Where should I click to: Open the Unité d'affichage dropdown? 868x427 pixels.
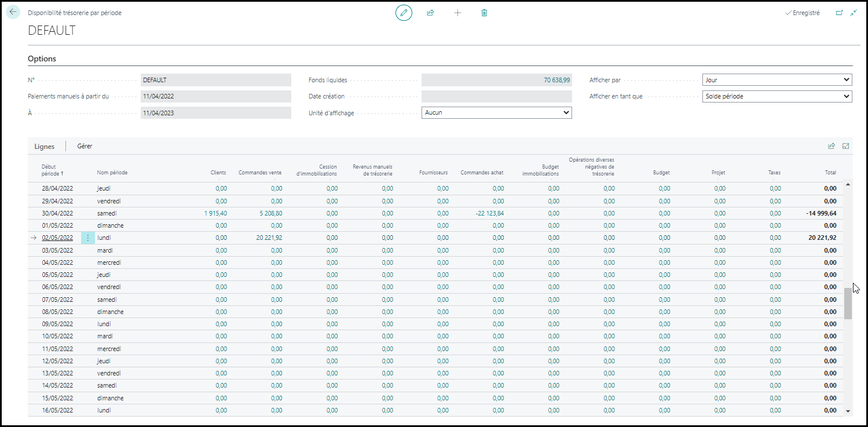coord(497,112)
